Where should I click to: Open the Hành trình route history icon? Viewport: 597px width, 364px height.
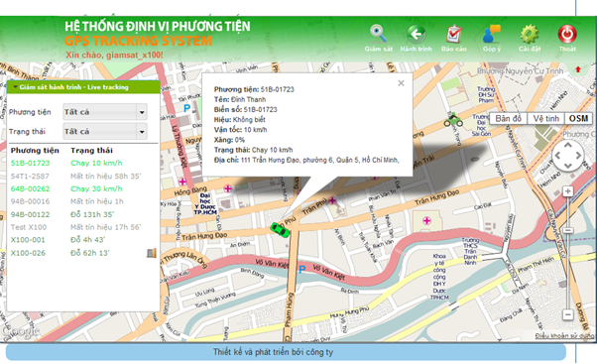[x=416, y=38]
